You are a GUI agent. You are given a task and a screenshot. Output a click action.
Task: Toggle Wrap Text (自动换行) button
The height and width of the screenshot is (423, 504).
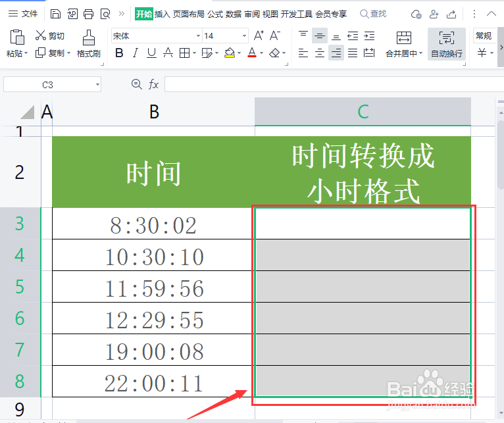pyautogui.click(x=447, y=44)
